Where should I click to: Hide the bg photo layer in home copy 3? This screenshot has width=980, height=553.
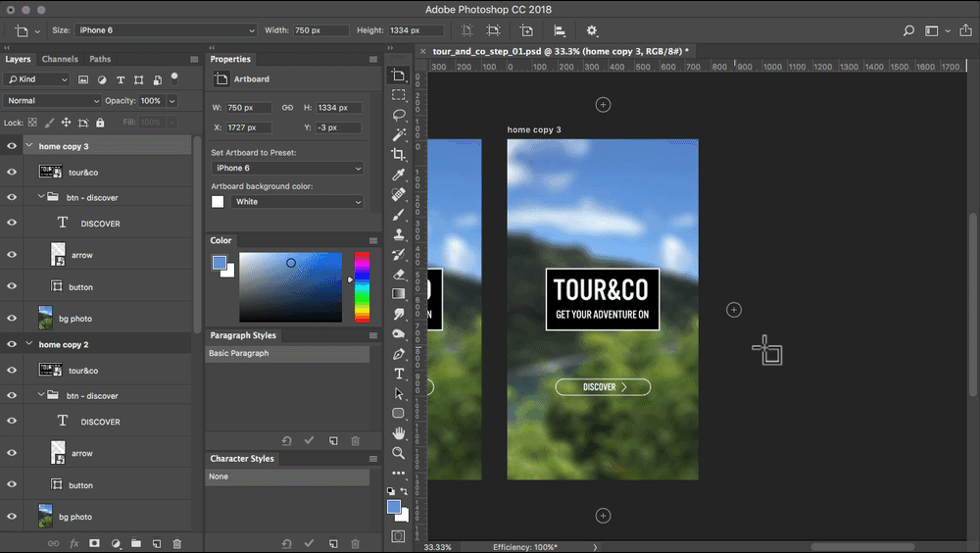(12, 319)
